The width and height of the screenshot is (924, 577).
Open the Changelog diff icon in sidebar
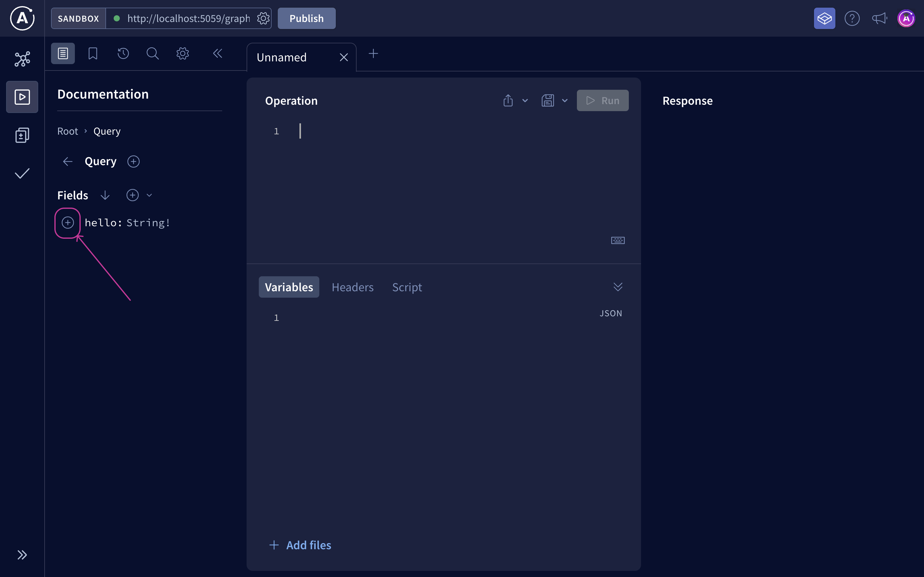coord(22,135)
